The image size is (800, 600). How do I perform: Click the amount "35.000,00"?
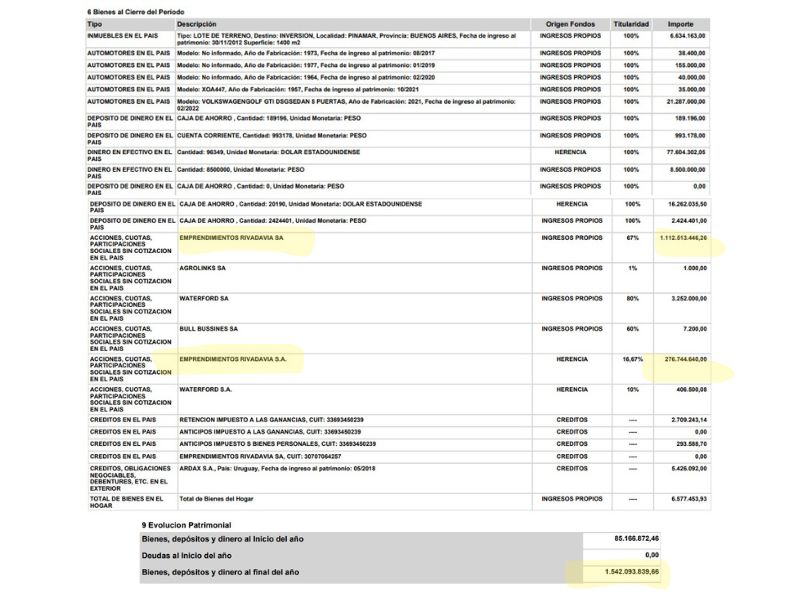(x=692, y=89)
